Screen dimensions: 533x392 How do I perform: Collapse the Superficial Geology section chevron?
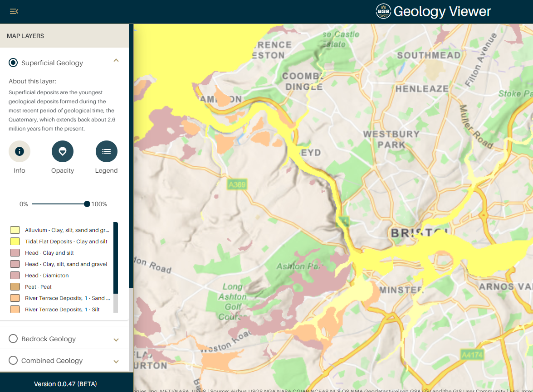pos(116,60)
